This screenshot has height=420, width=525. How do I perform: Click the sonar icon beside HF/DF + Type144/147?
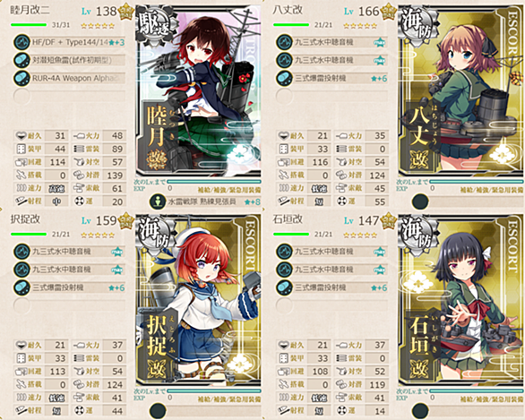tap(22, 42)
